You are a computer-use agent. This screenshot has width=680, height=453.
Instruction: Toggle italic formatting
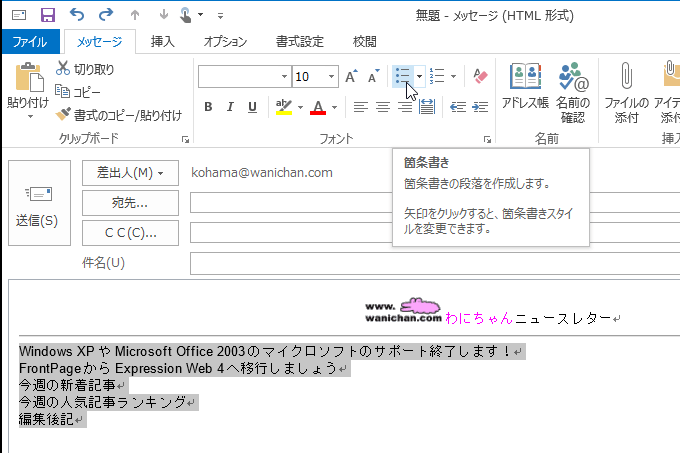click(230, 107)
